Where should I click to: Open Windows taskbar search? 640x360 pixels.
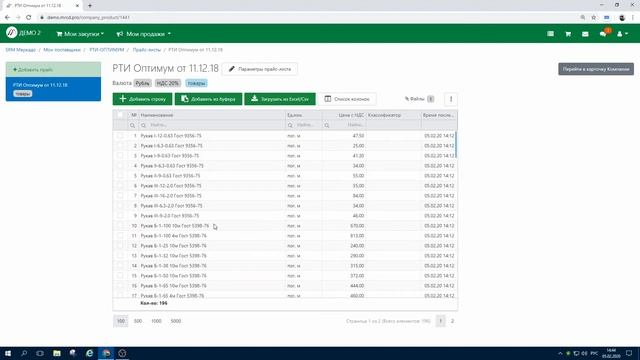click(24, 353)
